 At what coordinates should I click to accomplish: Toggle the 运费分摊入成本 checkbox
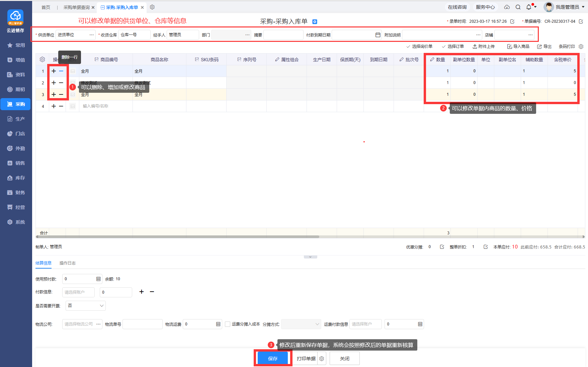[228, 324]
